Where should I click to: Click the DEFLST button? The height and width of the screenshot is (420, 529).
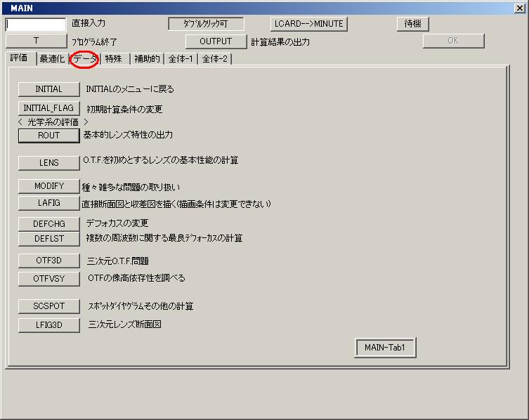(x=49, y=239)
